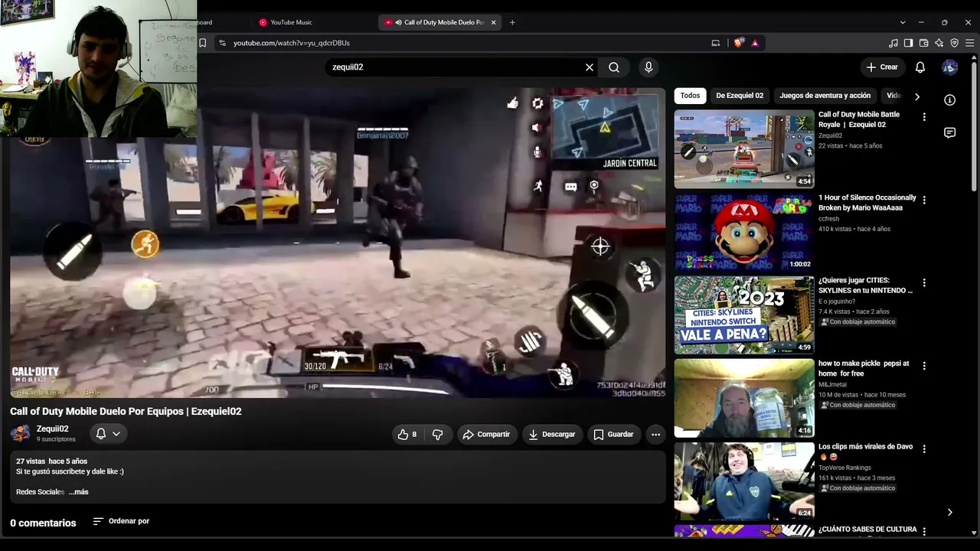Open options for Davo clips video
The width and height of the screenshot is (980, 551).
click(924, 449)
